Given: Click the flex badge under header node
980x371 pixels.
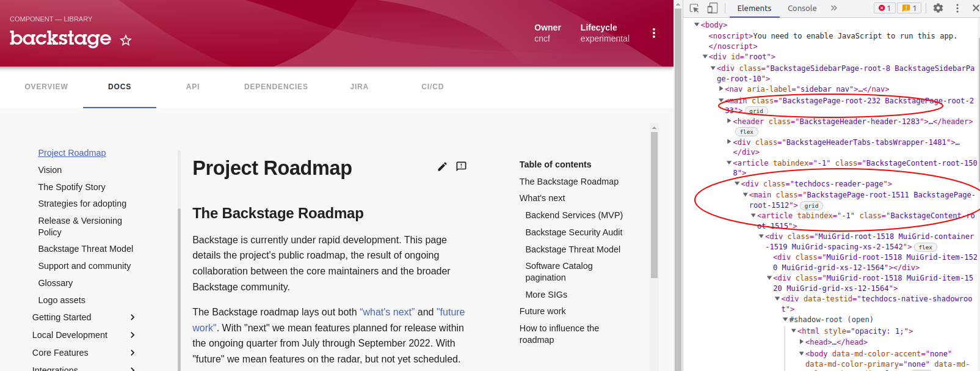Looking at the screenshot, I should [747, 132].
